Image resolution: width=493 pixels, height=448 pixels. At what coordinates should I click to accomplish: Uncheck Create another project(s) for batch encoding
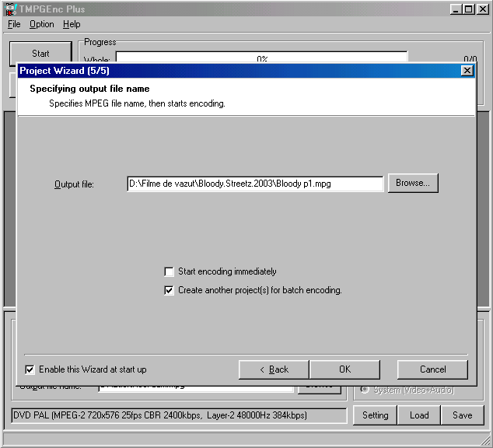[170, 290]
